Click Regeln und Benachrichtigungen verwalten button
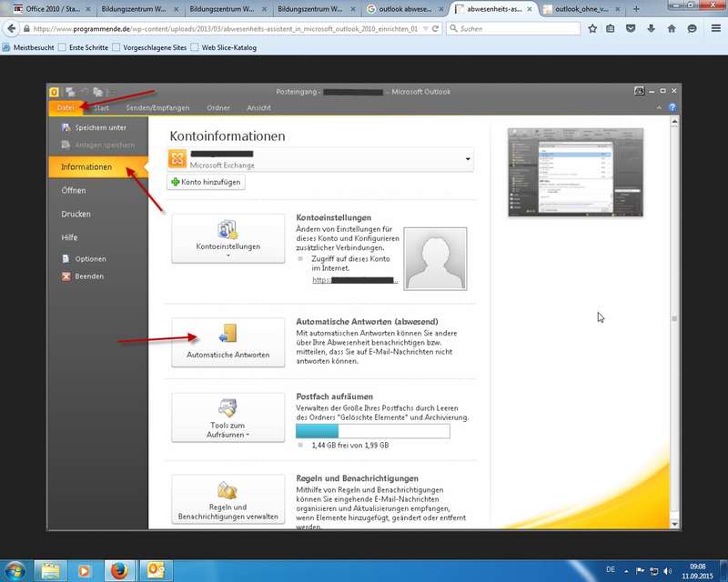Image resolution: width=728 pixels, height=582 pixels. pyautogui.click(x=228, y=499)
